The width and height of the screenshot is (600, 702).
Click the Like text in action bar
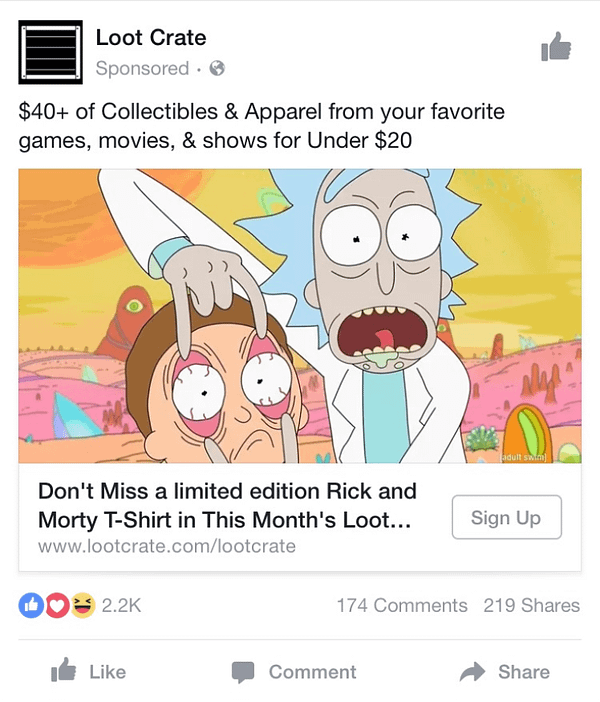pyautogui.click(x=107, y=672)
